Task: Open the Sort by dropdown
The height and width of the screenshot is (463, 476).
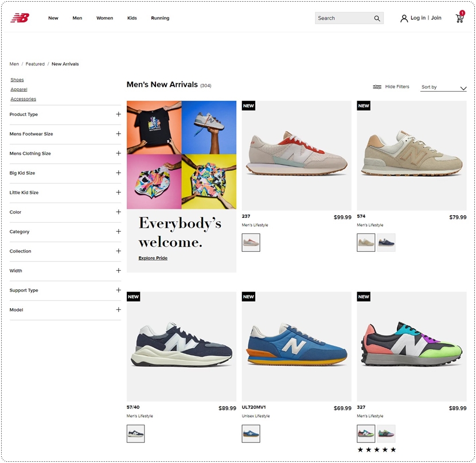Action: click(443, 87)
